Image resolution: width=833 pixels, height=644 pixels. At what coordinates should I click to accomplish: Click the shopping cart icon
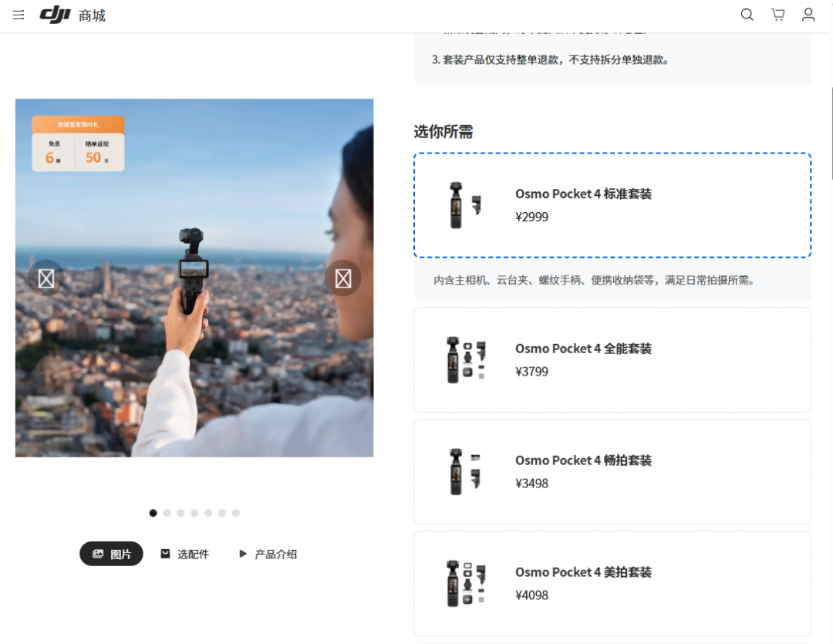pyautogui.click(x=777, y=14)
